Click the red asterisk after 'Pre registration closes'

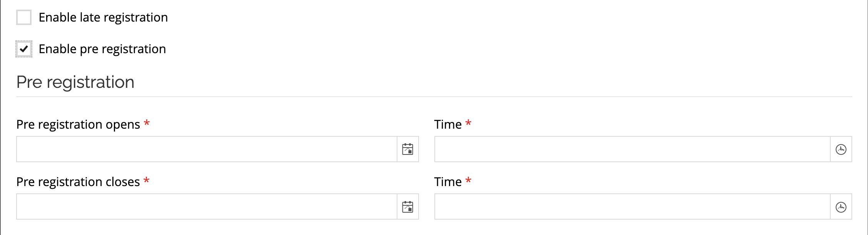point(147,181)
